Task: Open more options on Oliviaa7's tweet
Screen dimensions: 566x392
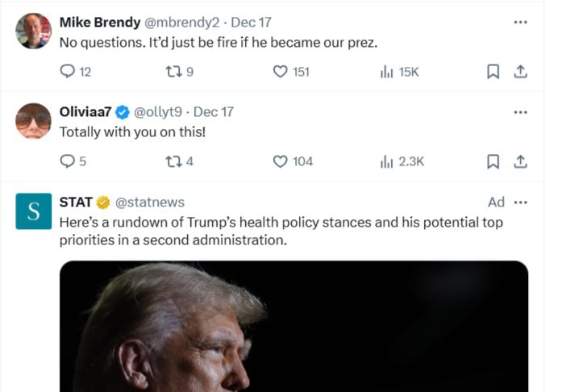Action: [521, 112]
